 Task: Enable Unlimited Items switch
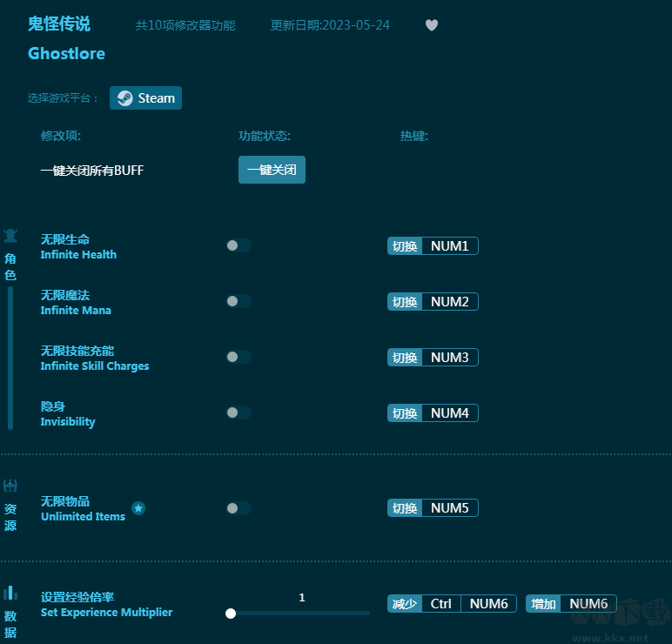click(239, 508)
